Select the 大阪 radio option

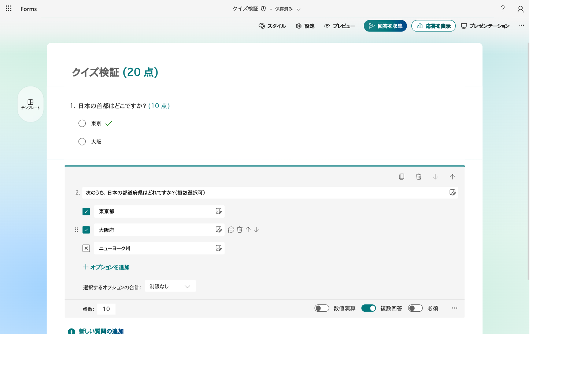click(82, 142)
